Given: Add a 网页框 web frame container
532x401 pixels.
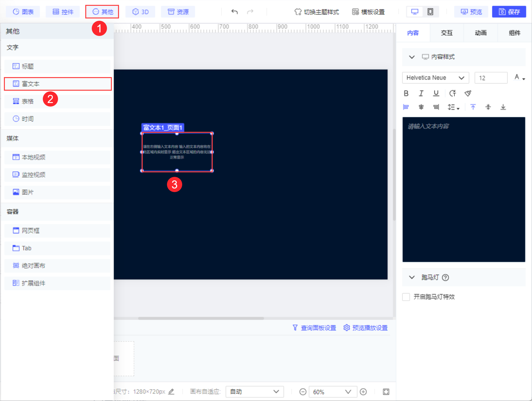Looking at the screenshot, I should (x=57, y=231).
